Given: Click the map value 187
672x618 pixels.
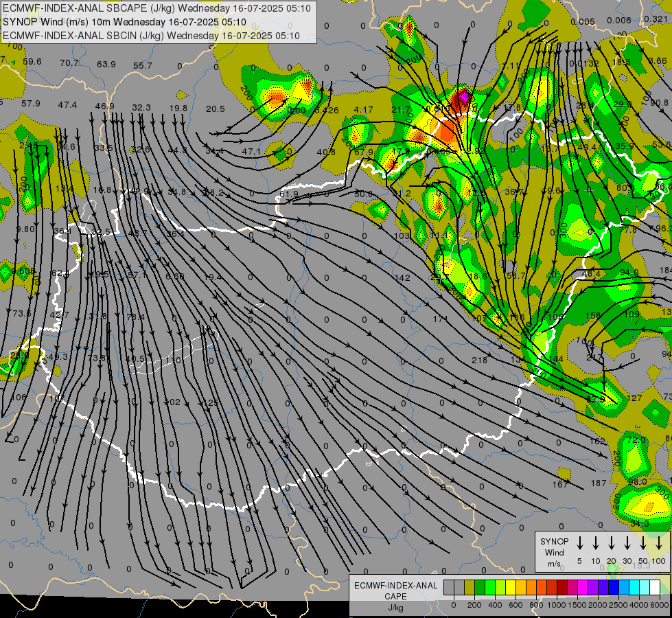Looking at the screenshot, I should pyautogui.click(x=599, y=483).
